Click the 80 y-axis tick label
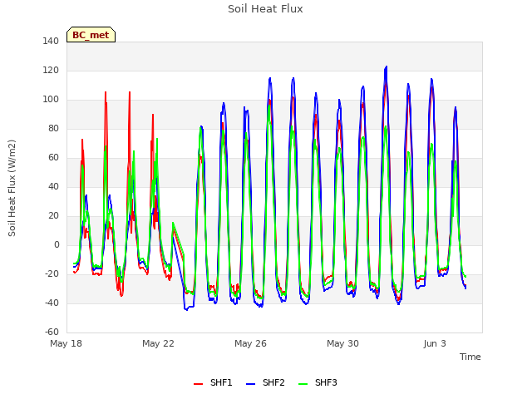532x399 pixels. coord(53,128)
